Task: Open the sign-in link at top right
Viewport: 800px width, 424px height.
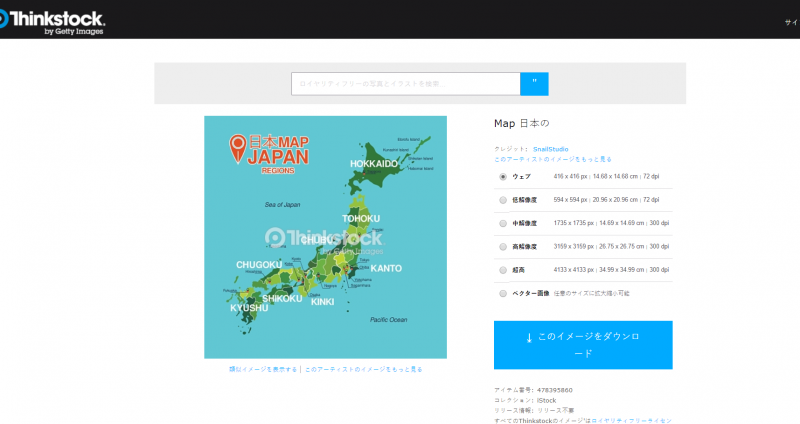Action: click(x=792, y=21)
